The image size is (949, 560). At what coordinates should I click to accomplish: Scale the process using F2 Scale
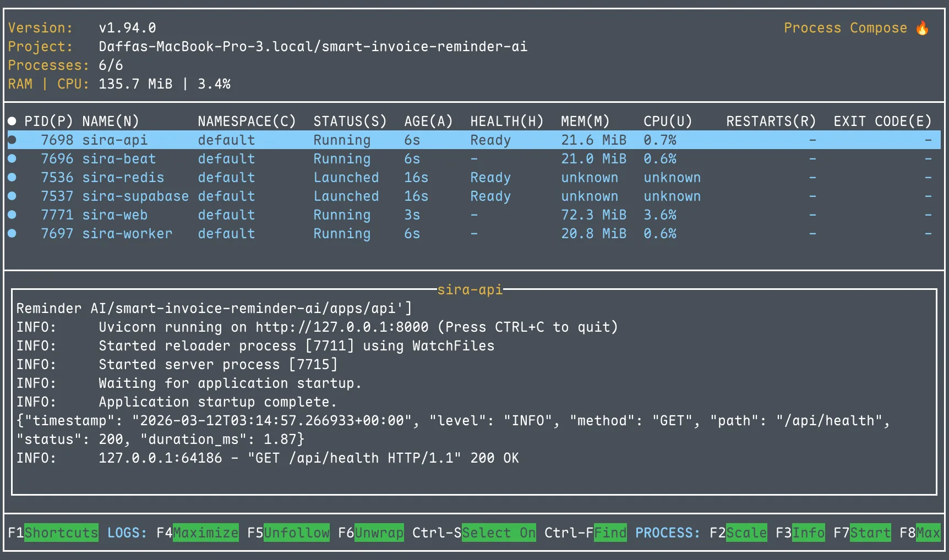click(746, 532)
